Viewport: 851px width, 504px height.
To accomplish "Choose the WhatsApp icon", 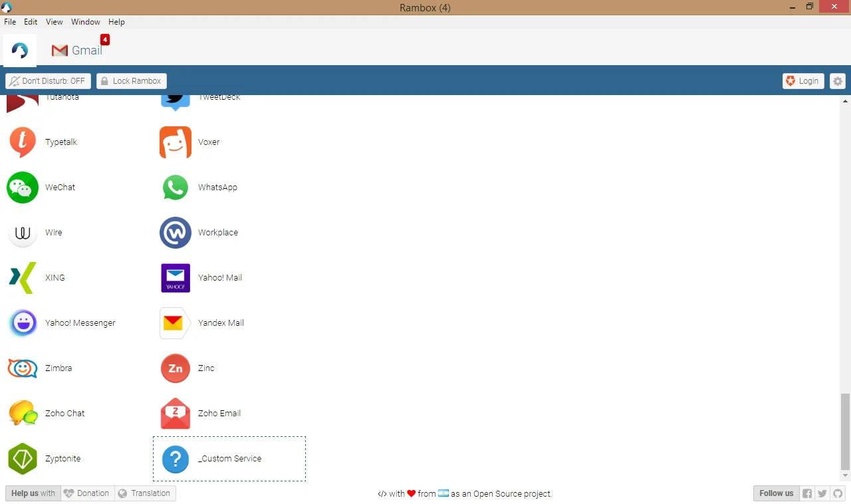I will [x=176, y=188].
